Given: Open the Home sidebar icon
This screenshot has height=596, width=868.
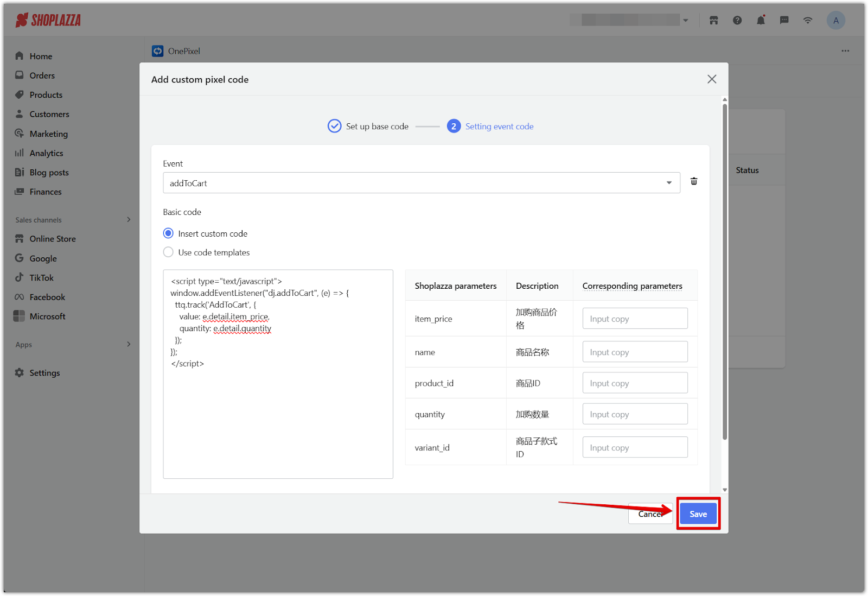Looking at the screenshot, I should pos(20,56).
